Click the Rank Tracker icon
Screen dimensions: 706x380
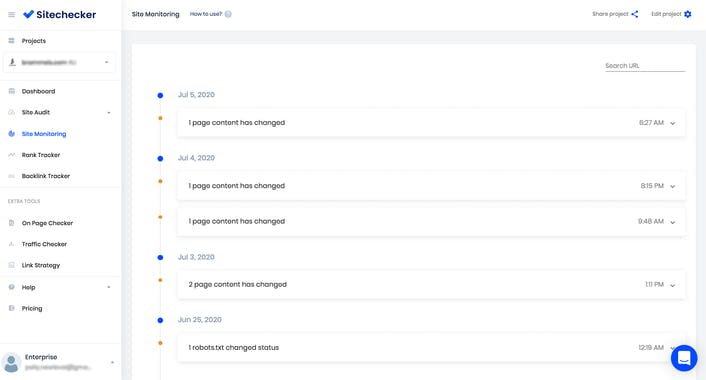click(x=11, y=155)
